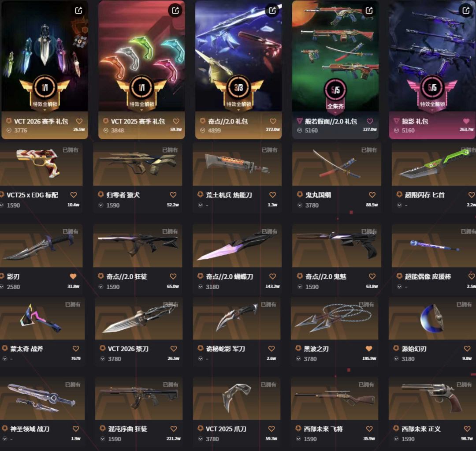Open the 归零者 猎犬 weapon thumbnail
Viewport: 476px width, 451px height.
pyautogui.click(x=138, y=164)
